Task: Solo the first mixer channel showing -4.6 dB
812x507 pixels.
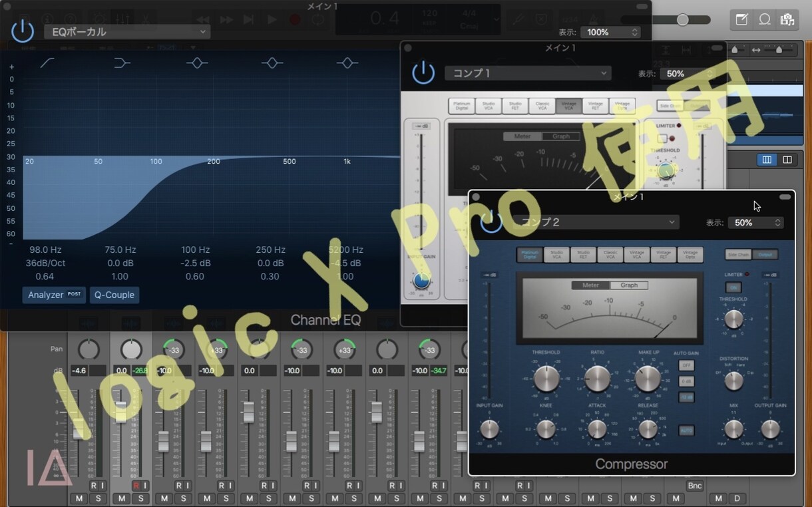Action: tap(98, 498)
